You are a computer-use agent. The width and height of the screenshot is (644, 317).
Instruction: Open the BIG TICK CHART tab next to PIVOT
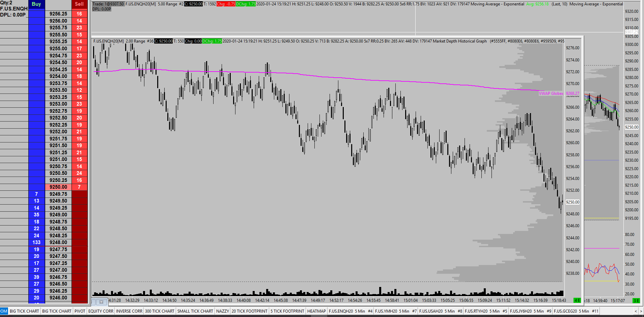pos(57,311)
